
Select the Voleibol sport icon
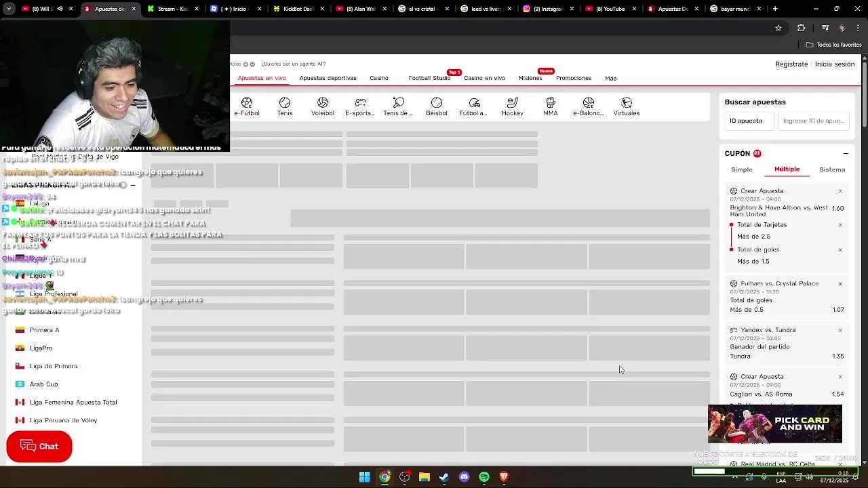[323, 106]
